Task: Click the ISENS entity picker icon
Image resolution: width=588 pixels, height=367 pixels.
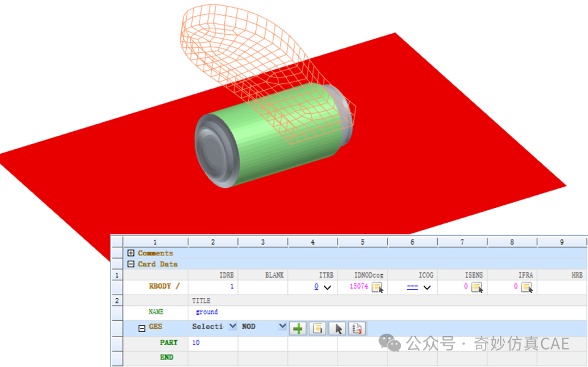Action: click(x=477, y=288)
